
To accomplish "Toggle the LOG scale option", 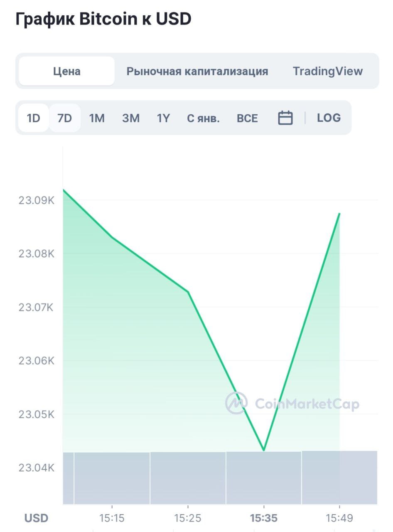I will point(329,118).
